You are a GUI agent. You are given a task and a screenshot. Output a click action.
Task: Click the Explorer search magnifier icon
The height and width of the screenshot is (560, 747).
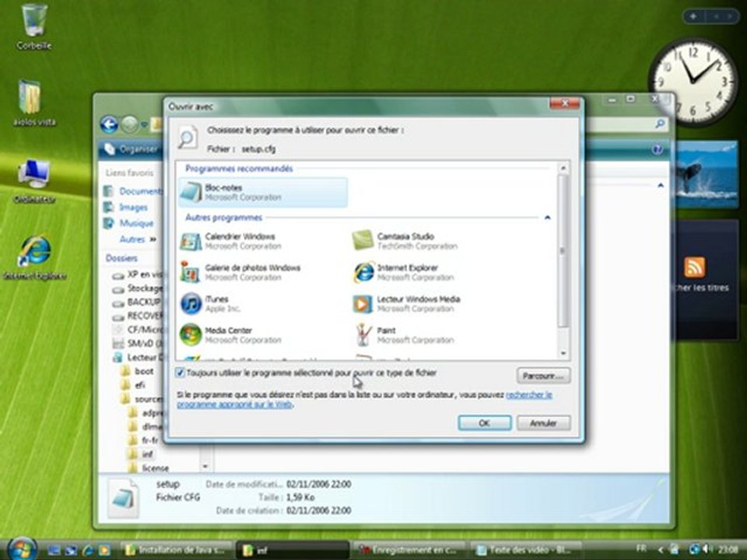(660, 124)
